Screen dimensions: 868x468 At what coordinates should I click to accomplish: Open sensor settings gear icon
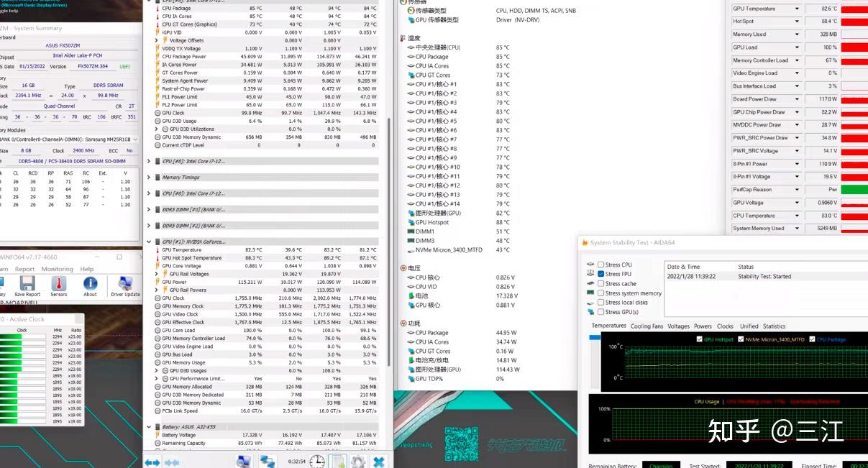[x=357, y=462]
